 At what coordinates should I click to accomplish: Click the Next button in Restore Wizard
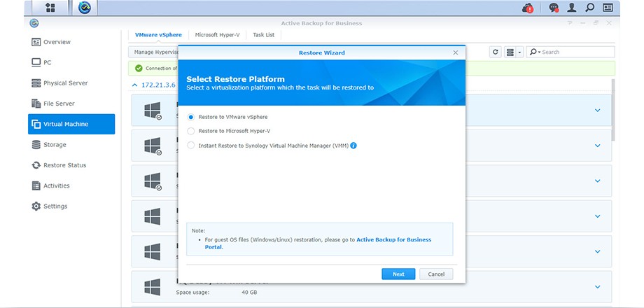click(x=398, y=274)
